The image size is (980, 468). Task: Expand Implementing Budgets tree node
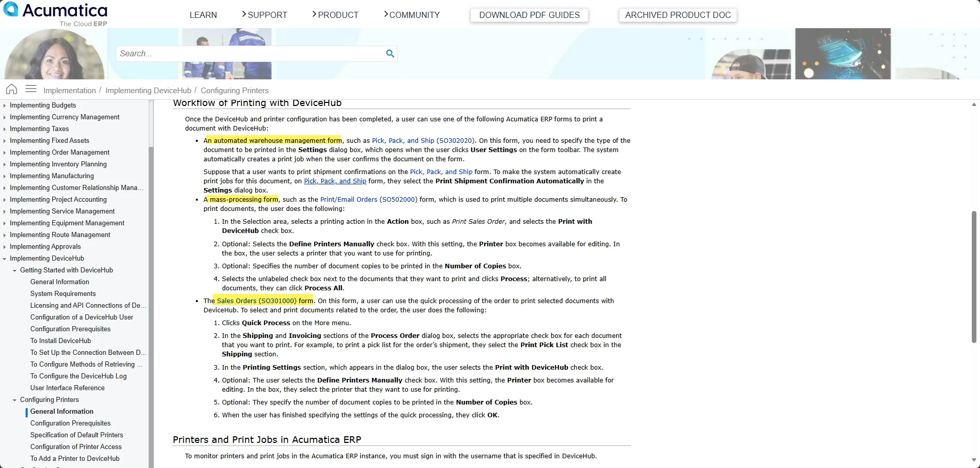point(5,105)
